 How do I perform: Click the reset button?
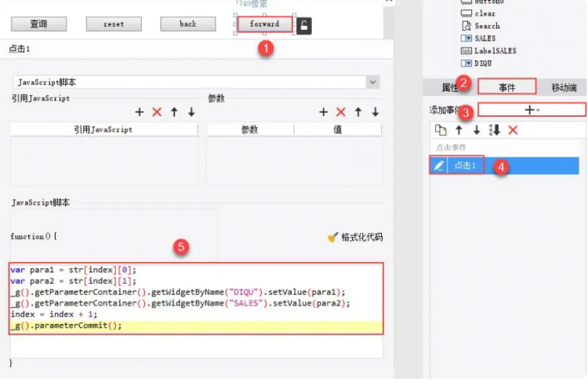114,24
